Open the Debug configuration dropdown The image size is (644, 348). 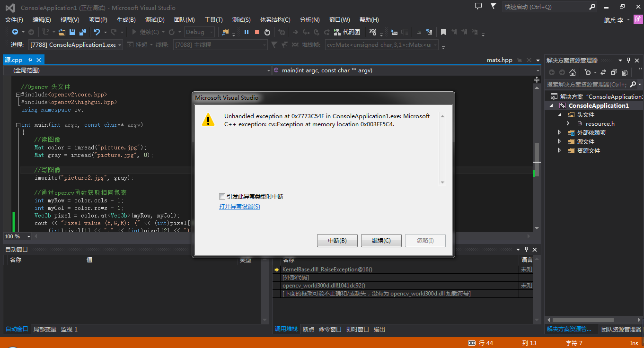click(x=199, y=32)
